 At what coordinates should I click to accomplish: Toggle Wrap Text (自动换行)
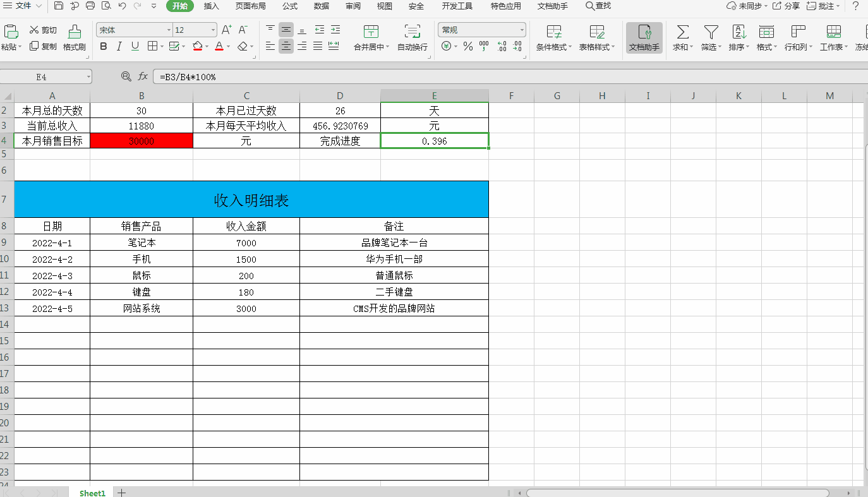pyautogui.click(x=413, y=39)
